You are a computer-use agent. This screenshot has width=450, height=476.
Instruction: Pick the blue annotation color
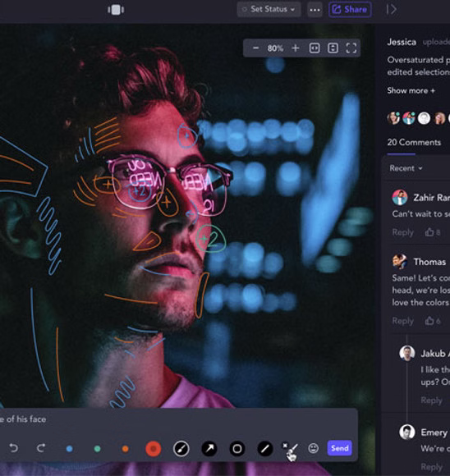point(69,449)
